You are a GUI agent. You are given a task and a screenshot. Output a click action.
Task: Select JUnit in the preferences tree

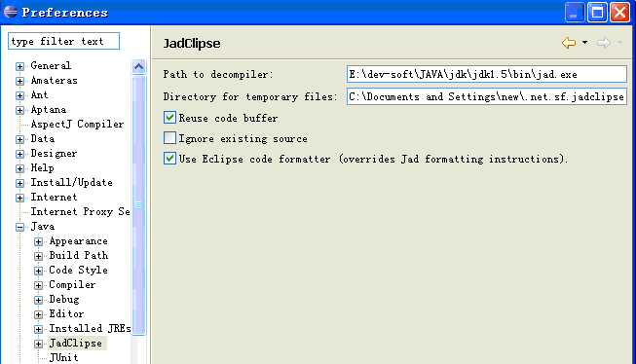(x=63, y=357)
